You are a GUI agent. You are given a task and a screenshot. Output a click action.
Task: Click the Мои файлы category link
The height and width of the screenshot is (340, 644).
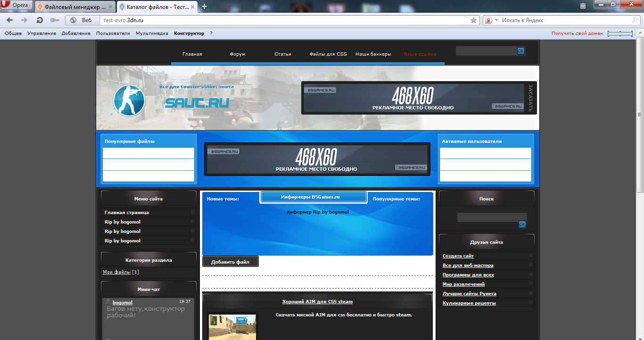117,272
